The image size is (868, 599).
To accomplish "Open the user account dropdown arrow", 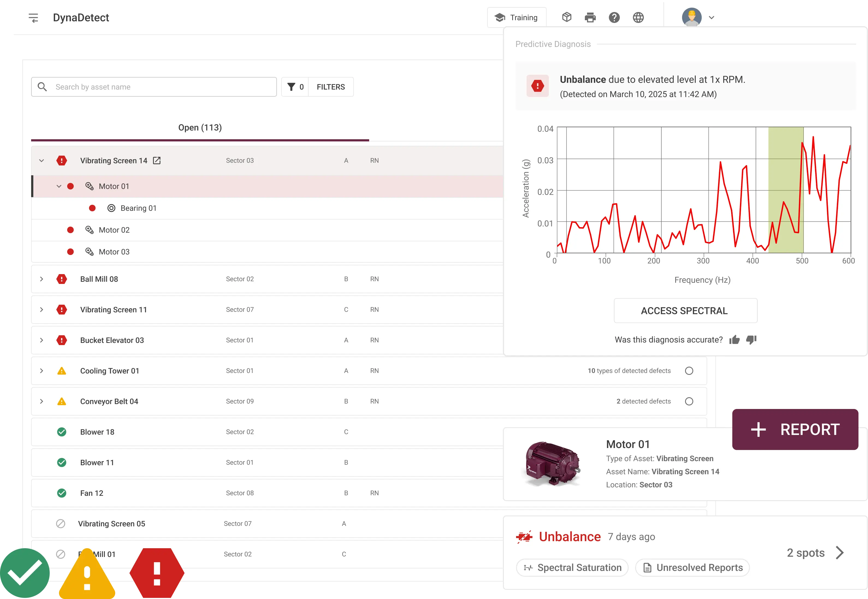I will pos(712,17).
